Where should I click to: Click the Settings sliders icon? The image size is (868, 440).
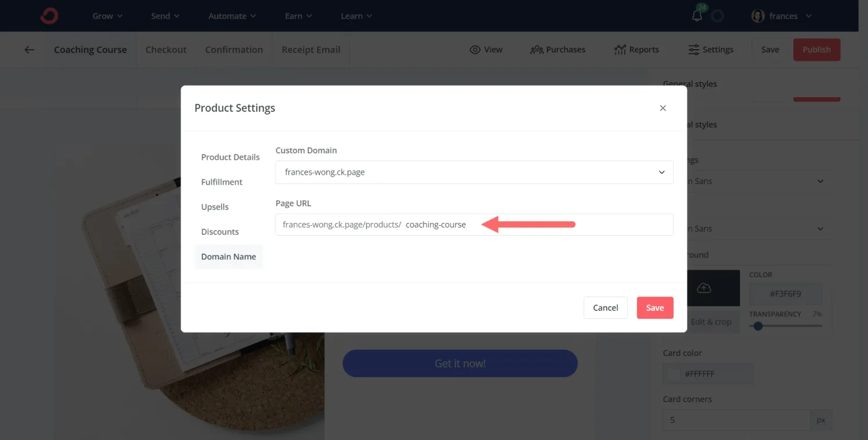[694, 50]
